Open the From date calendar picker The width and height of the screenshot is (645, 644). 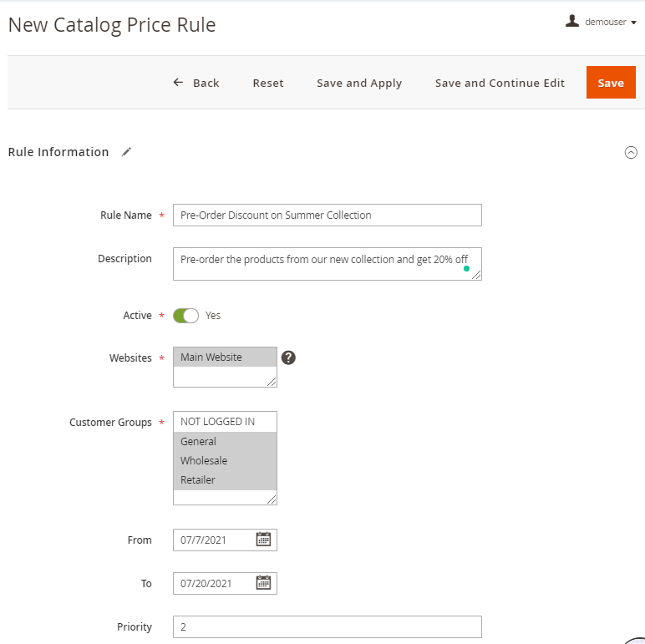point(263,540)
